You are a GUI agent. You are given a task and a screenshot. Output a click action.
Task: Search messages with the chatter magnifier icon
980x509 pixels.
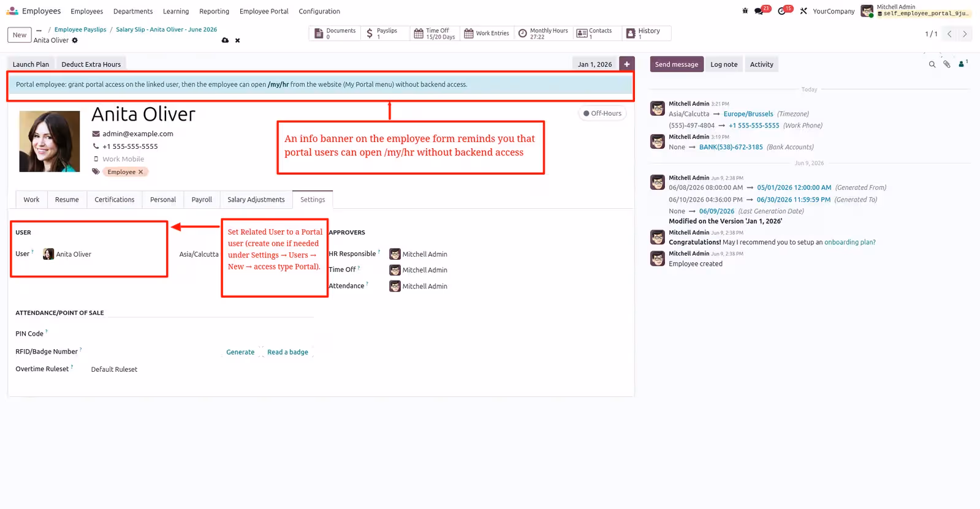932,64
